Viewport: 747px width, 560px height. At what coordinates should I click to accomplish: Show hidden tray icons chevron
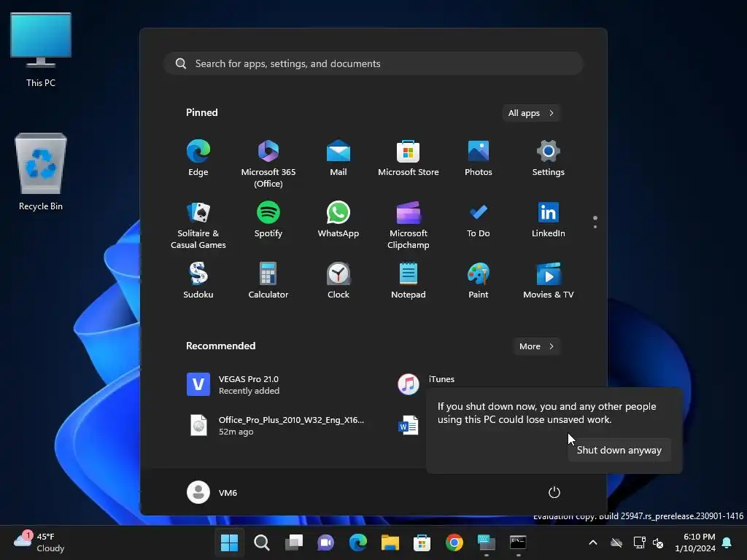593,542
